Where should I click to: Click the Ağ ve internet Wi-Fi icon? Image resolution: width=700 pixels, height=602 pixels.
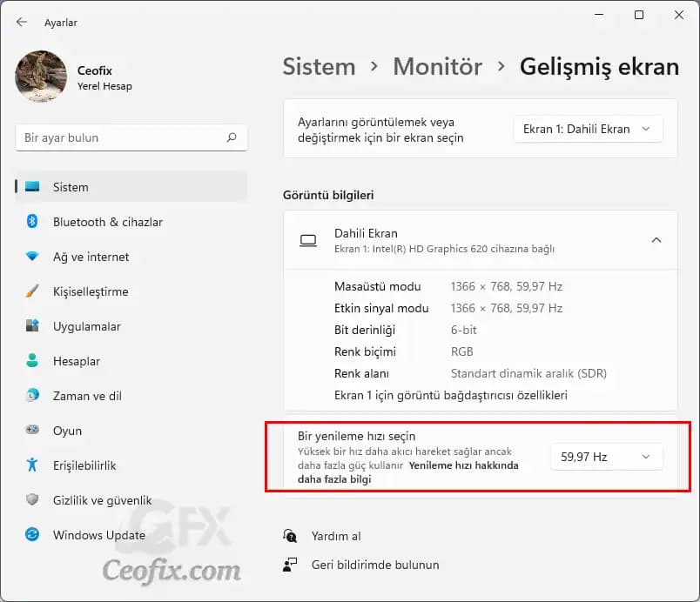[32, 257]
